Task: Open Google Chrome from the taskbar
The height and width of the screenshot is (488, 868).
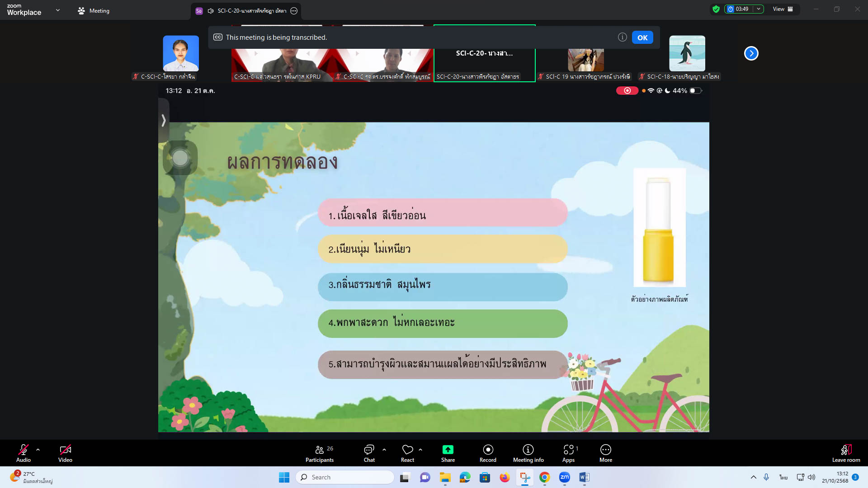Action: 544,477
